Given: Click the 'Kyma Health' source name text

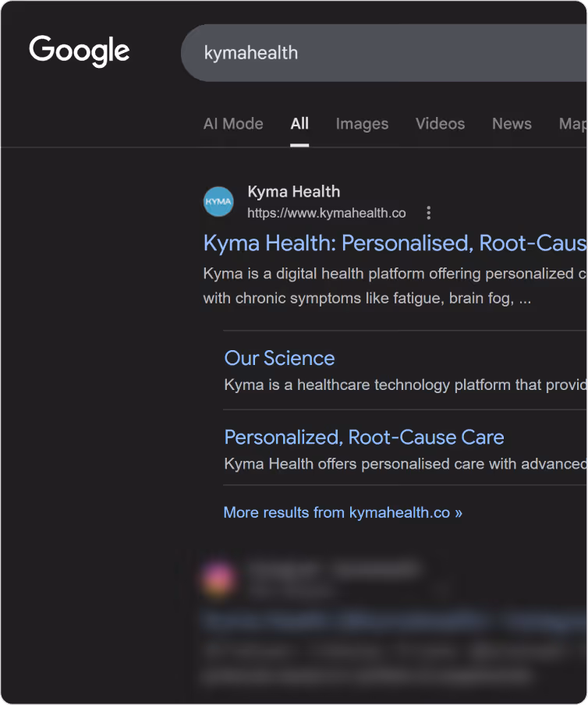Looking at the screenshot, I should (293, 191).
